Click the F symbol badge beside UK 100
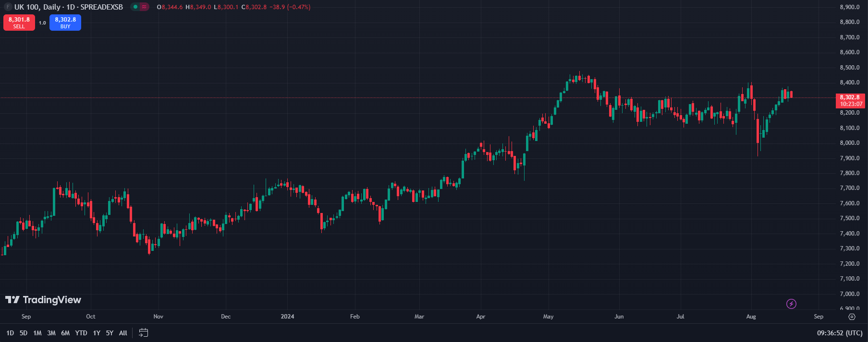868x342 pixels. click(8, 7)
